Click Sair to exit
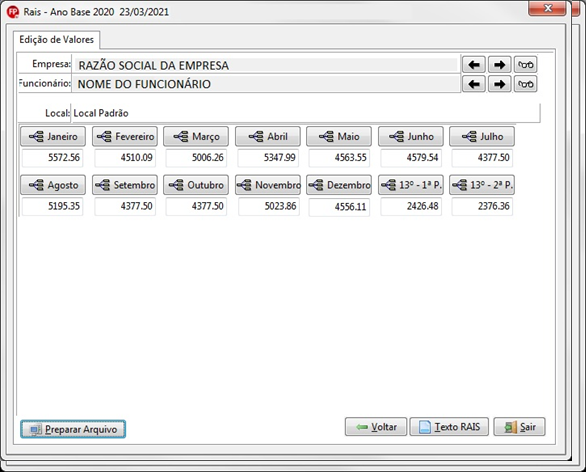The width and height of the screenshot is (586, 472). [519, 427]
